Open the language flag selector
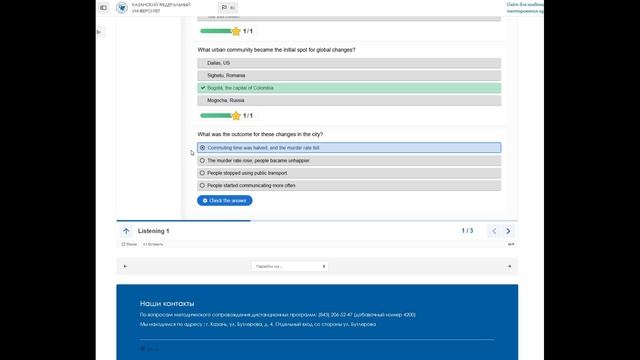 228,8
